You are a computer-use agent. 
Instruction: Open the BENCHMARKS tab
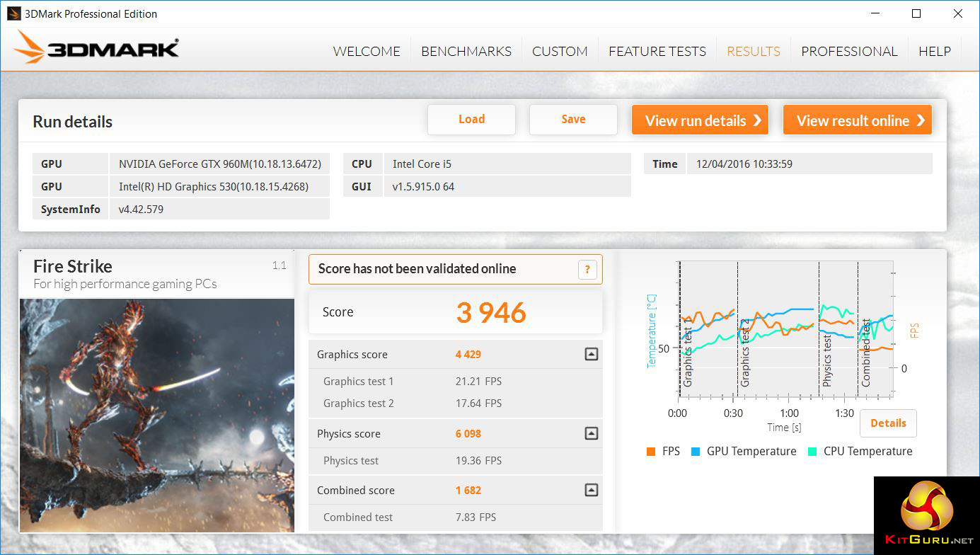click(x=466, y=52)
